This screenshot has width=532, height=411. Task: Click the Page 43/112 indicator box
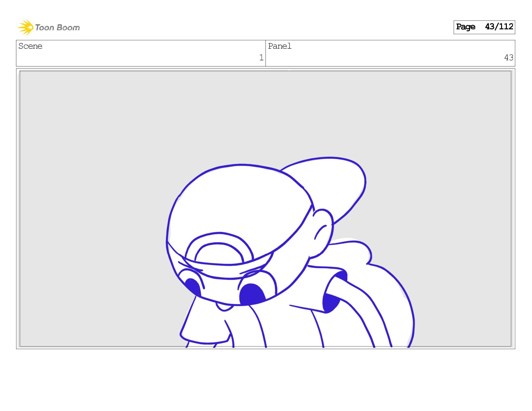click(x=484, y=27)
